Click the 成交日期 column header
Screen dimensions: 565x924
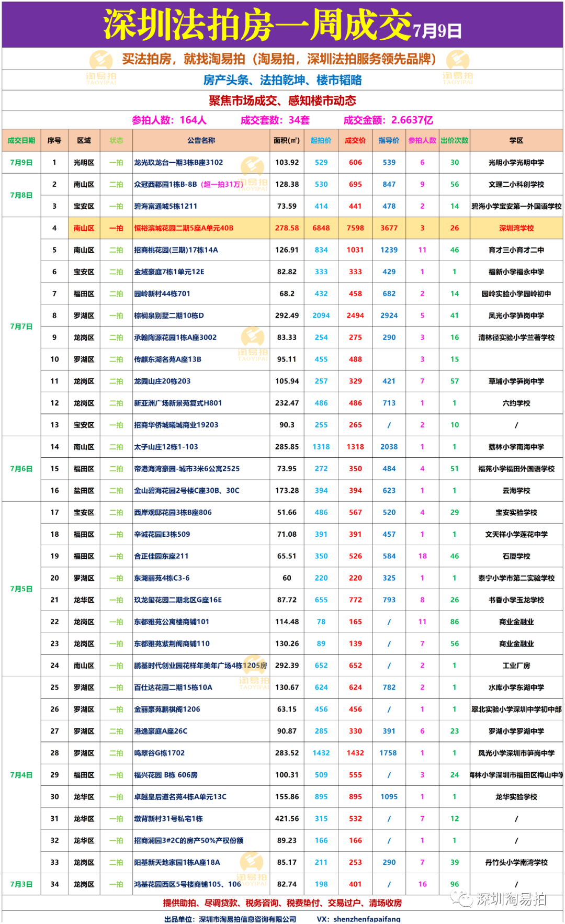(x=21, y=140)
